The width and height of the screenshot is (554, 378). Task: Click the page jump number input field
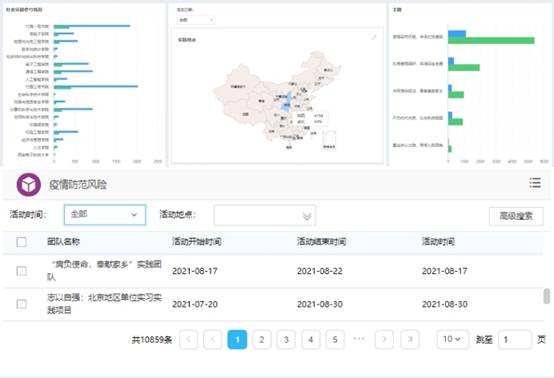pyautogui.click(x=515, y=339)
